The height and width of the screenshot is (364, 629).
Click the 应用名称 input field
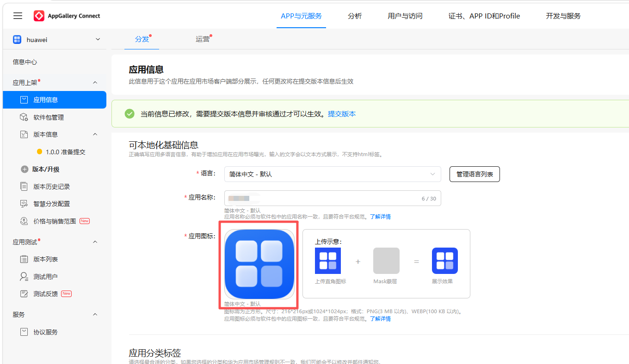(x=333, y=198)
